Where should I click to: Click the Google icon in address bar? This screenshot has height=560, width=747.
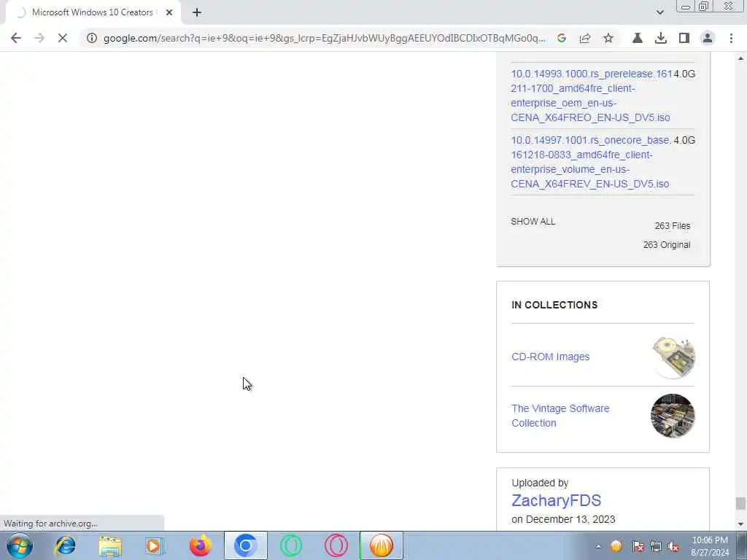[x=562, y=38]
